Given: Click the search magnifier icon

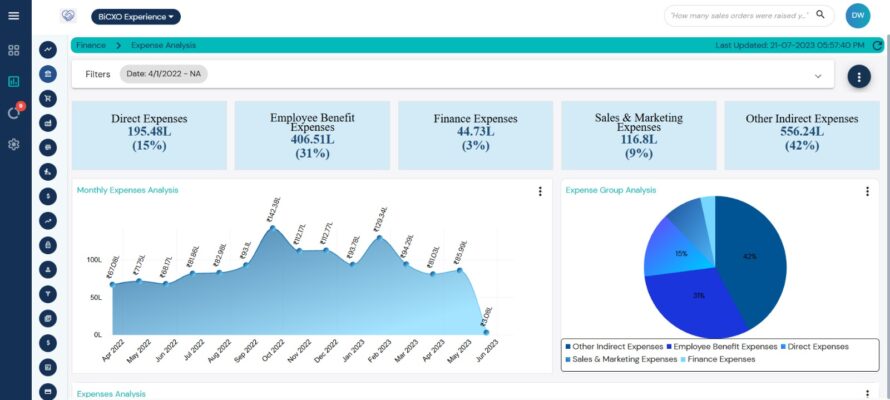Looking at the screenshot, I should [x=820, y=15].
